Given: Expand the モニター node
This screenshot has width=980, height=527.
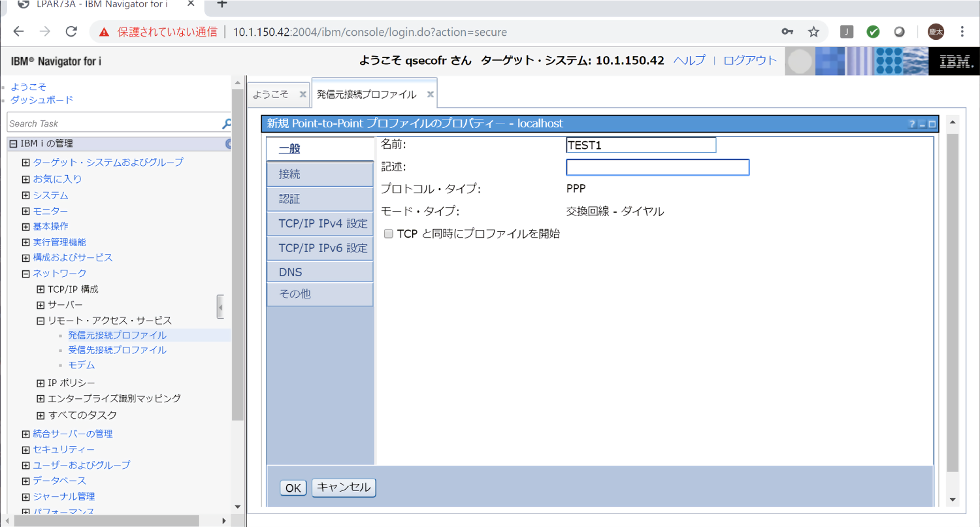Looking at the screenshot, I should (26, 211).
